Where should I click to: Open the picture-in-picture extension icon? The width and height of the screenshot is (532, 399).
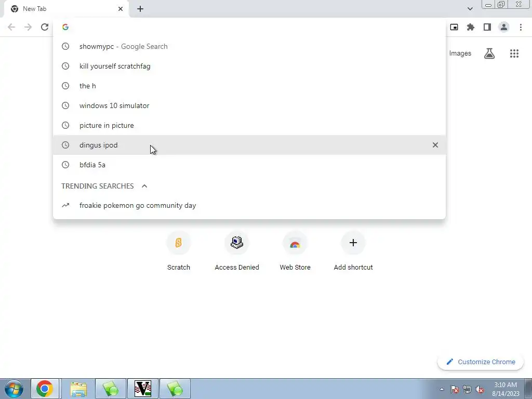click(x=454, y=27)
